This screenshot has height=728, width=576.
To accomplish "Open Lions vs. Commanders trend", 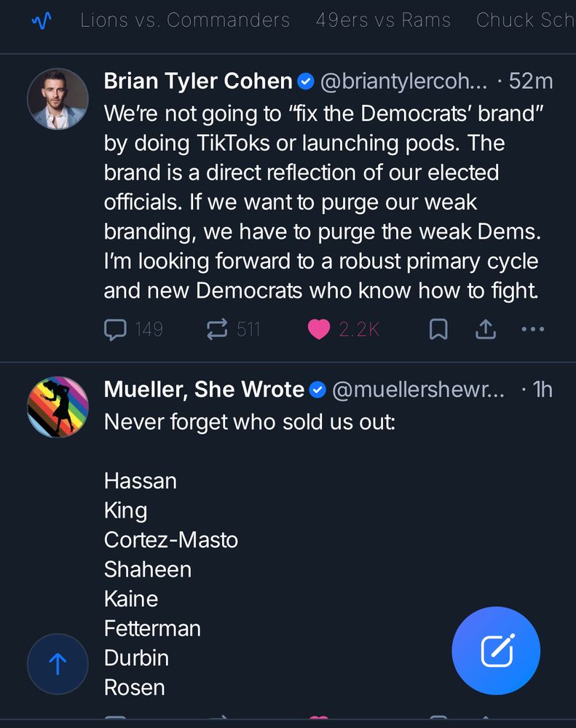I will 185,20.
